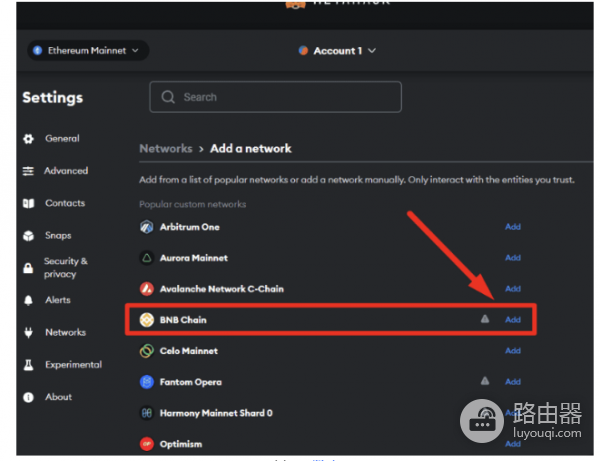This screenshot has height=461, width=600.
Task: Open the Contacts settings section
Action: (x=65, y=203)
